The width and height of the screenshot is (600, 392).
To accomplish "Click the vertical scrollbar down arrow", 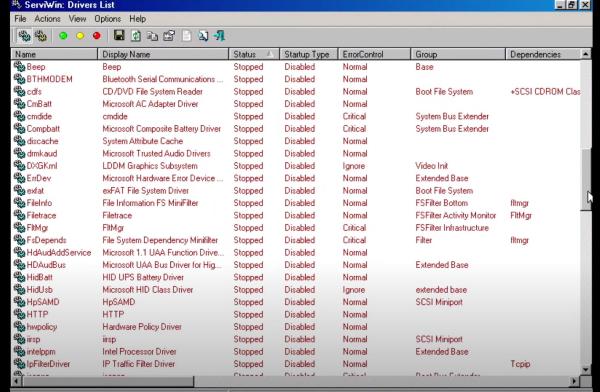I will [x=585, y=370].
